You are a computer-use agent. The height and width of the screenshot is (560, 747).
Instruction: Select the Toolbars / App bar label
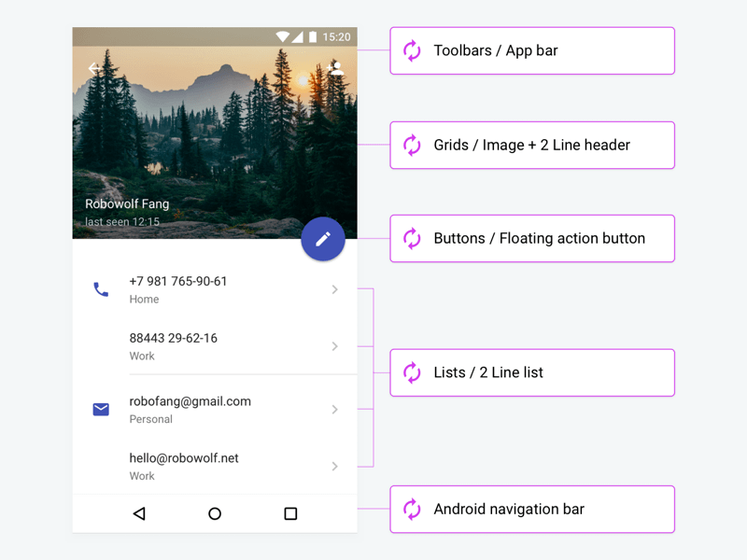coord(496,50)
